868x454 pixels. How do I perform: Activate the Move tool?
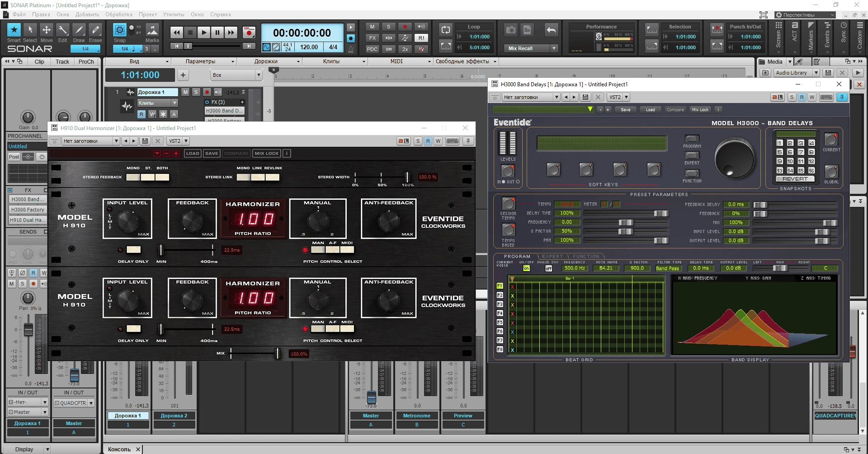click(x=47, y=30)
